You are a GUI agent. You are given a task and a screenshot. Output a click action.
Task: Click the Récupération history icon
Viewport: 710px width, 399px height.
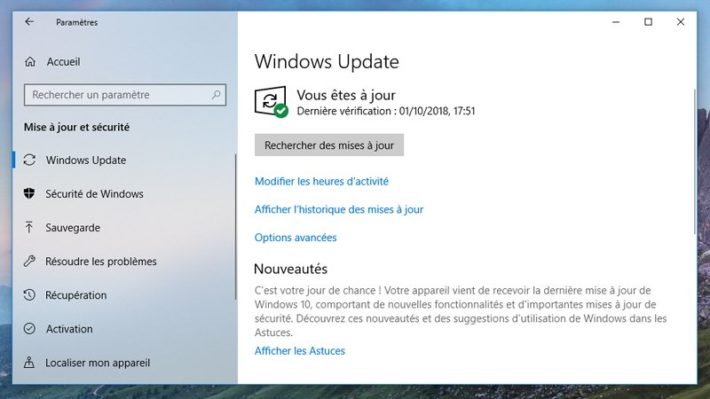pyautogui.click(x=29, y=295)
